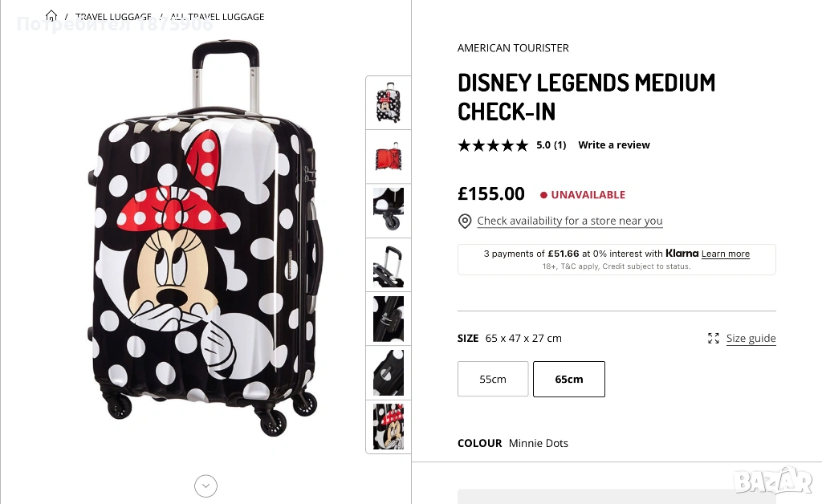Open the Size guide link

[751, 339]
